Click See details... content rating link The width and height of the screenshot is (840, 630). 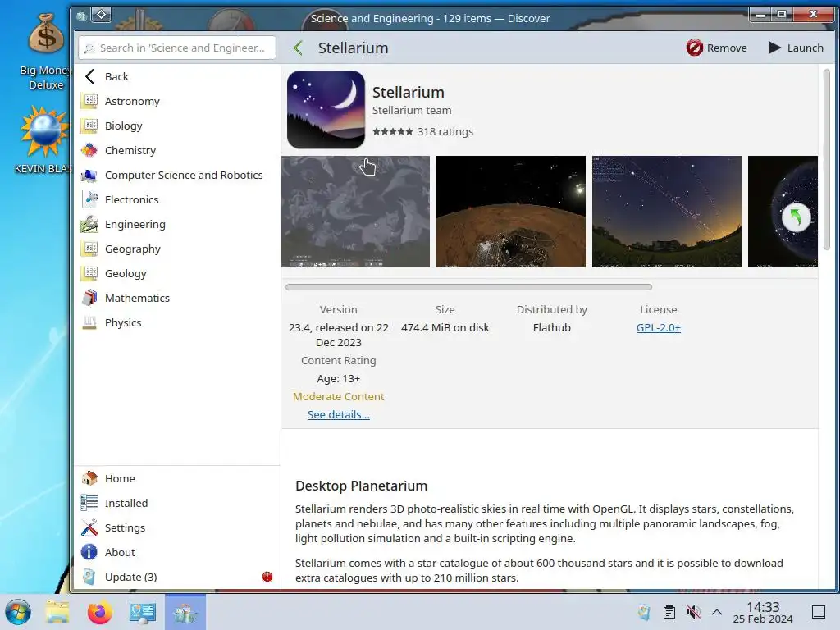click(x=339, y=414)
